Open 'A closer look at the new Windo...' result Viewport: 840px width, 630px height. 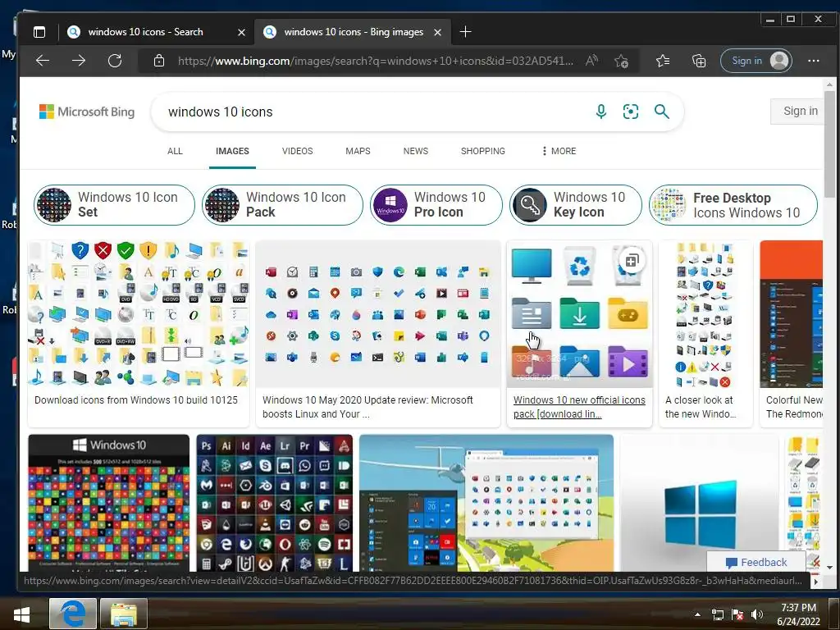click(x=701, y=407)
